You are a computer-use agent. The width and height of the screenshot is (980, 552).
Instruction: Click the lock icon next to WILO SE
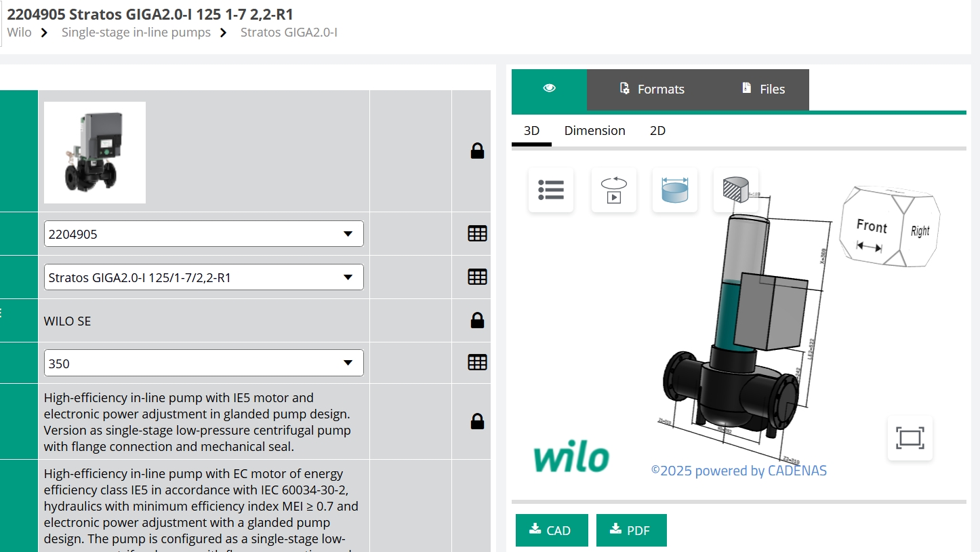click(477, 321)
